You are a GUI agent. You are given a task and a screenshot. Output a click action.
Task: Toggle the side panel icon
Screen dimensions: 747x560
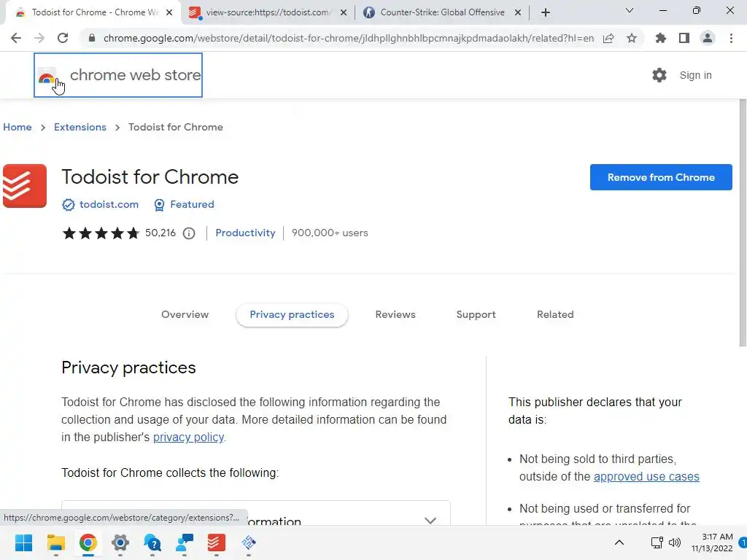pyautogui.click(x=684, y=38)
